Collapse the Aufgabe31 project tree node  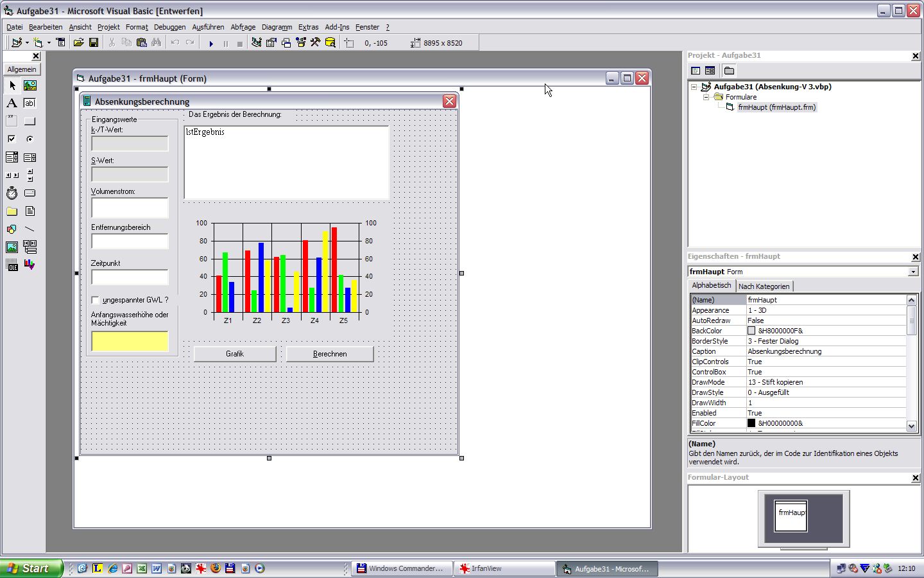[694, 87]
